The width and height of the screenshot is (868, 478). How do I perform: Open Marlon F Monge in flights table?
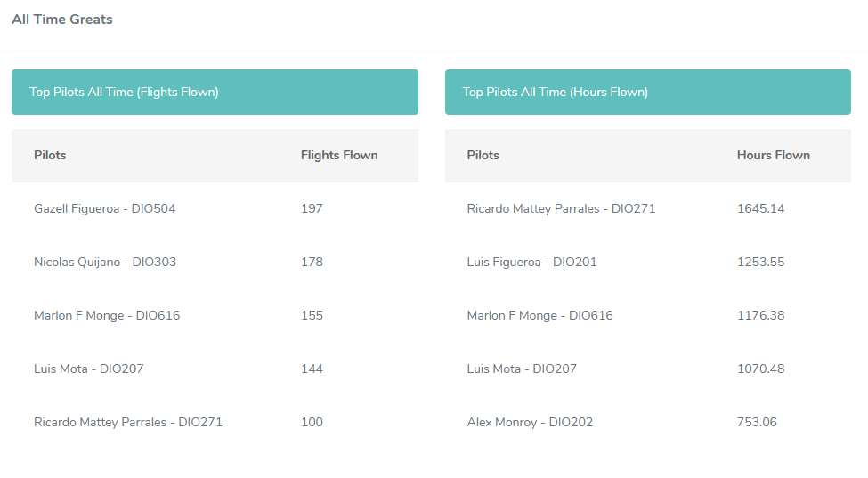tap(107, 315)
